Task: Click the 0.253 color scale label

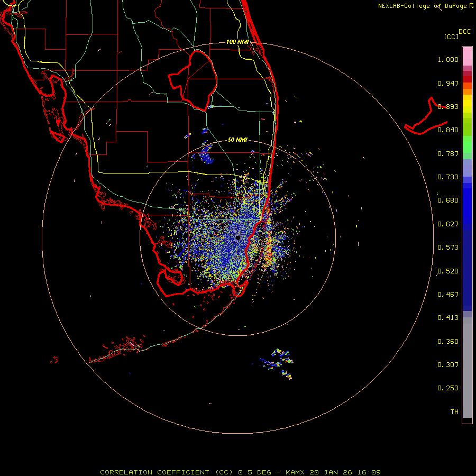Action: coord(448,388)
